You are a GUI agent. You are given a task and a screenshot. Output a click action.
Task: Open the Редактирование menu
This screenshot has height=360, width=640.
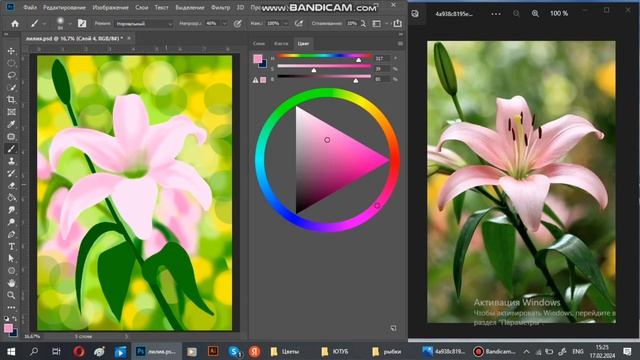click(64, 7)
